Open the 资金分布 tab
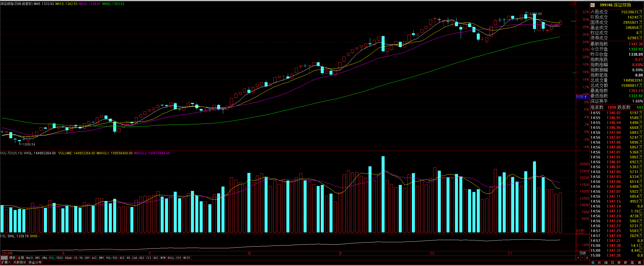 (x=35, y=262)
